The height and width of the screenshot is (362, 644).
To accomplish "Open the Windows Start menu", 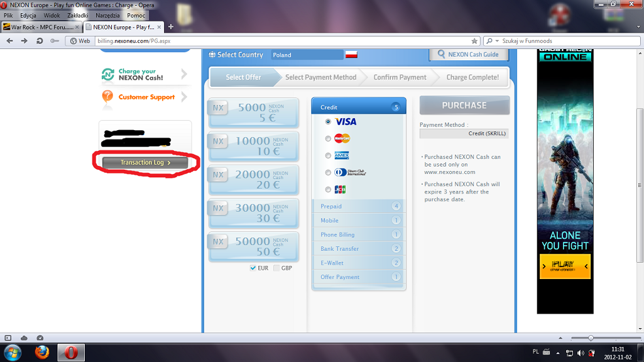I will coord(13,353).
